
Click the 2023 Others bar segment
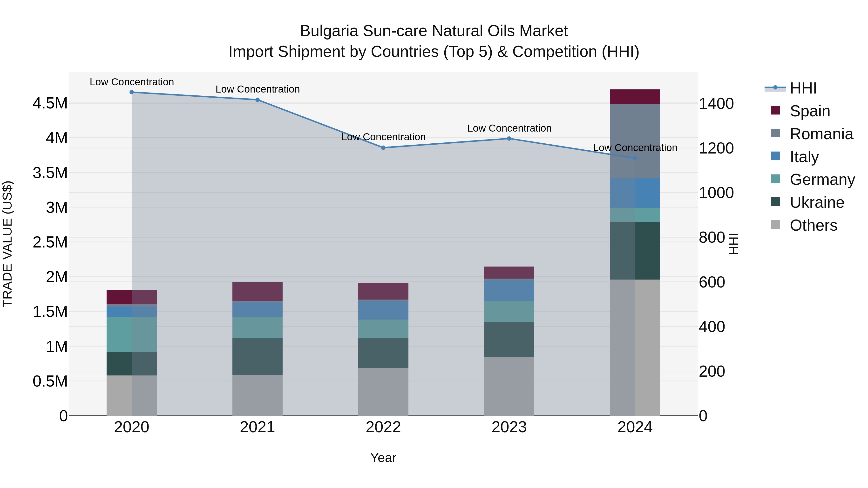509,386
